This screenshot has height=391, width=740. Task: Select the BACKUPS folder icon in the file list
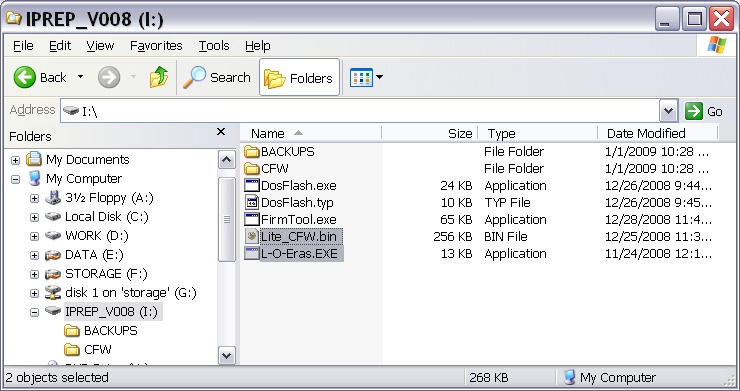click(x=252, y=152)
